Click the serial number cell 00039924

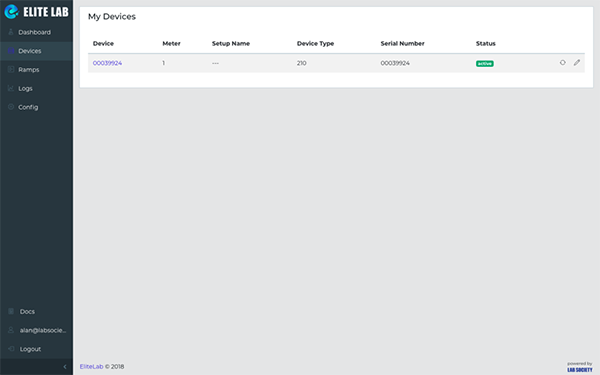coord(395,63)
